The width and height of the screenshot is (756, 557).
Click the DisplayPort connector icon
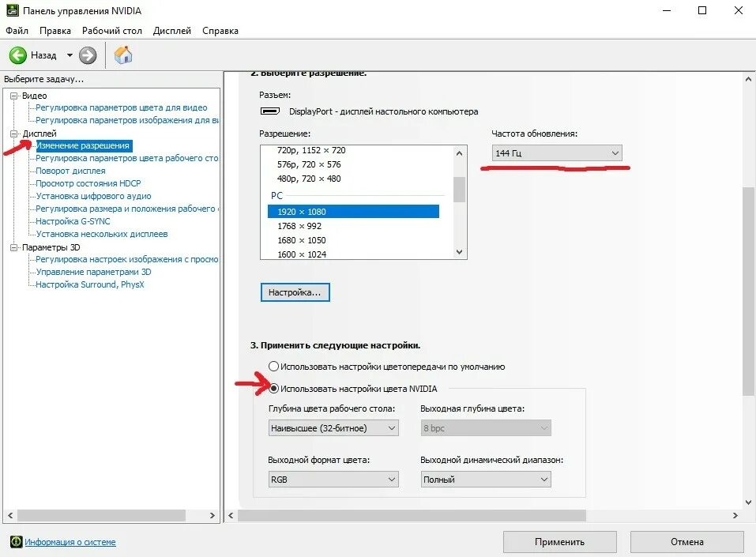[270, 111]
